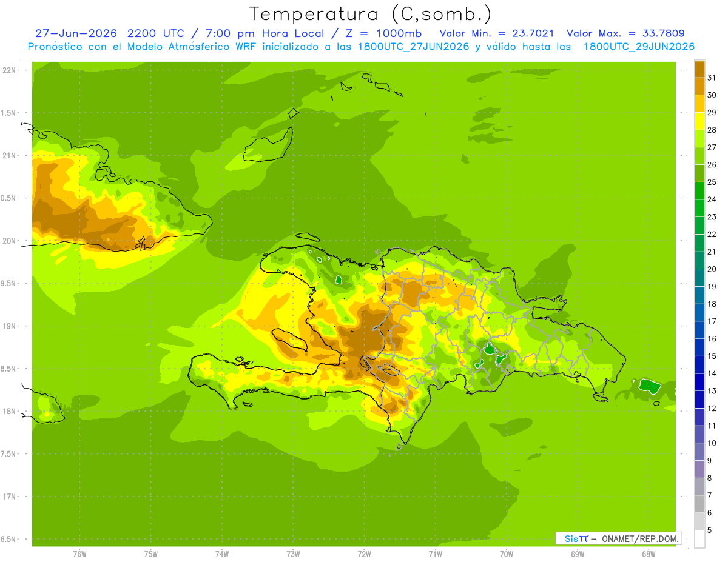The width and height of the screenshot is (728, 562).
Task: Click the '71W' longitude label
Action: (x=435, y=554)
